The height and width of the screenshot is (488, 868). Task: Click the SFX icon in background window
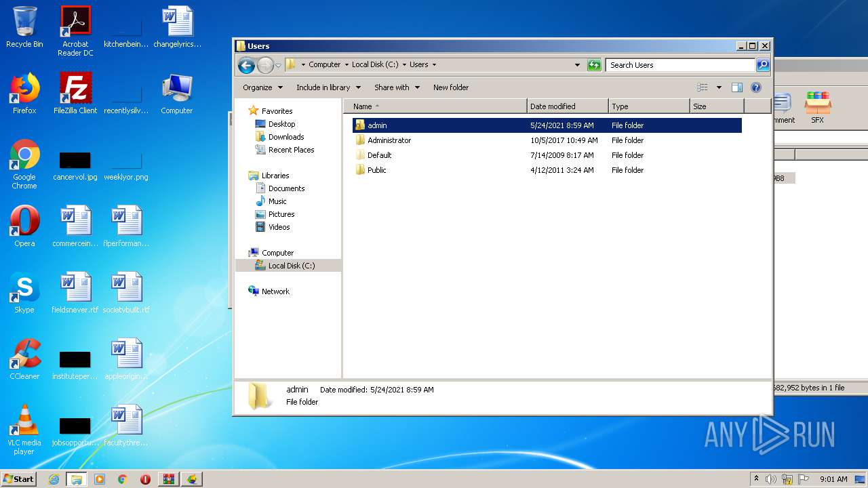(x=818, y=107)
